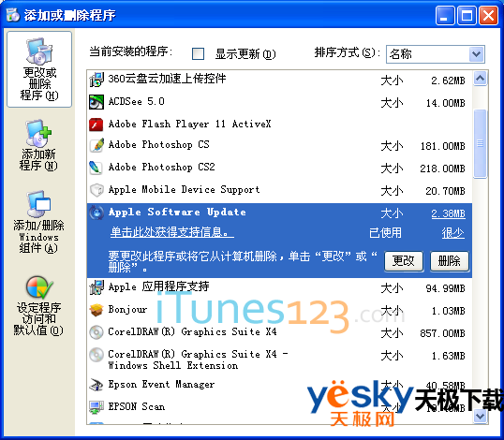504x440 pixels.
Task: Open Change or Remove Programs (更改或删除程序)
Action: click(x=39, y=69)
